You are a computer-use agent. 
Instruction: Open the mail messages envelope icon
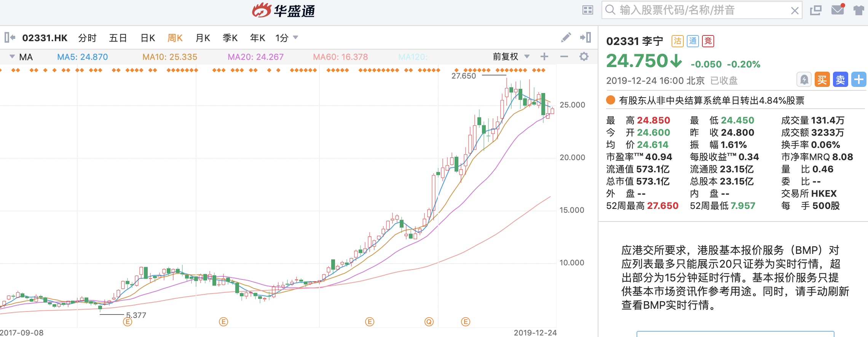click(838, 10)
